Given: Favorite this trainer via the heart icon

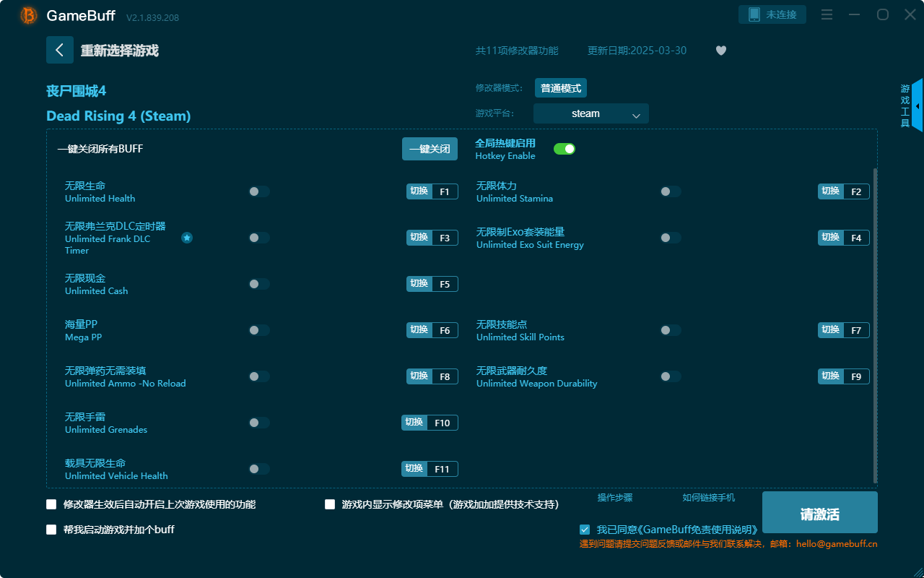Looking at the screenshot, I should pos(720,51).
